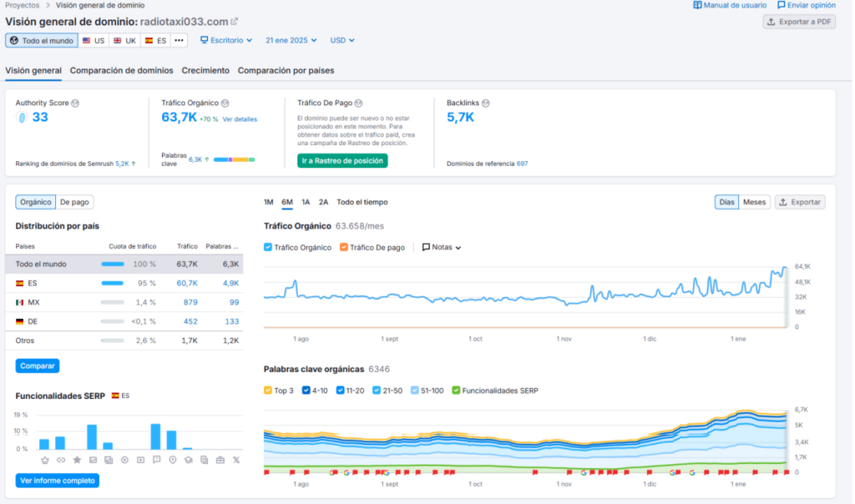Click the Manual de usuario book icon
Screen dimensions: 855x504
pos(697,5)
